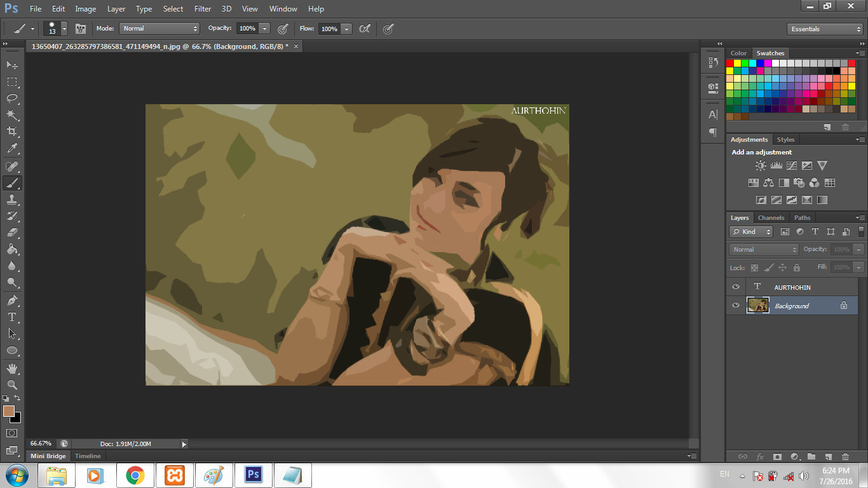Toggle pixel layer filter
Screen dimensions: 868x488
(785, 232)
